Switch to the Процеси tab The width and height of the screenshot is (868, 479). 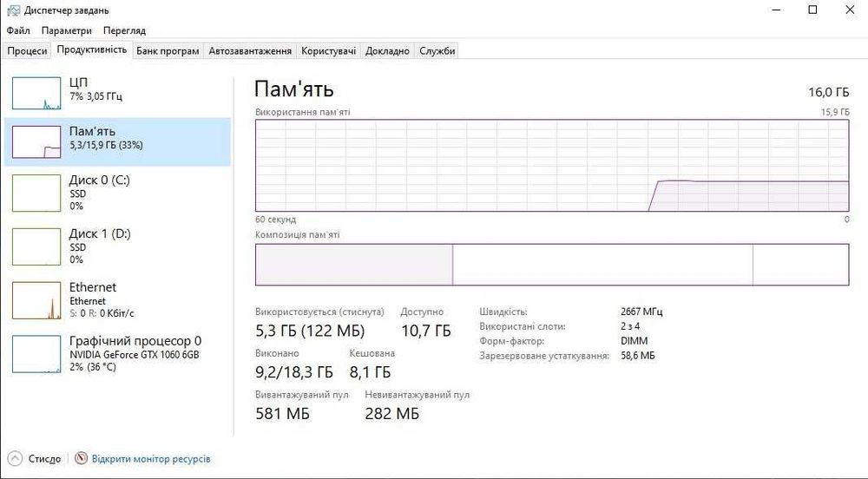tap(28, 51)
